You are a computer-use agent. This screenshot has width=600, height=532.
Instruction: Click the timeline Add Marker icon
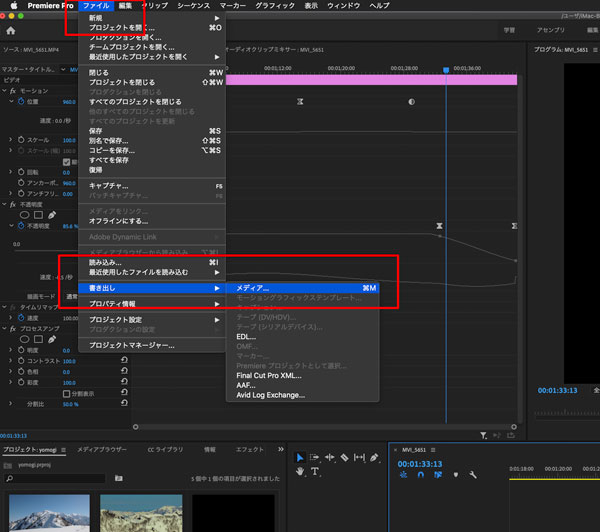pos(456,475)
